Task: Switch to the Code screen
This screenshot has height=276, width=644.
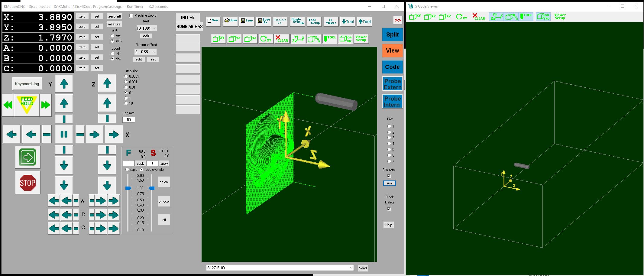Action: (392, 67)
